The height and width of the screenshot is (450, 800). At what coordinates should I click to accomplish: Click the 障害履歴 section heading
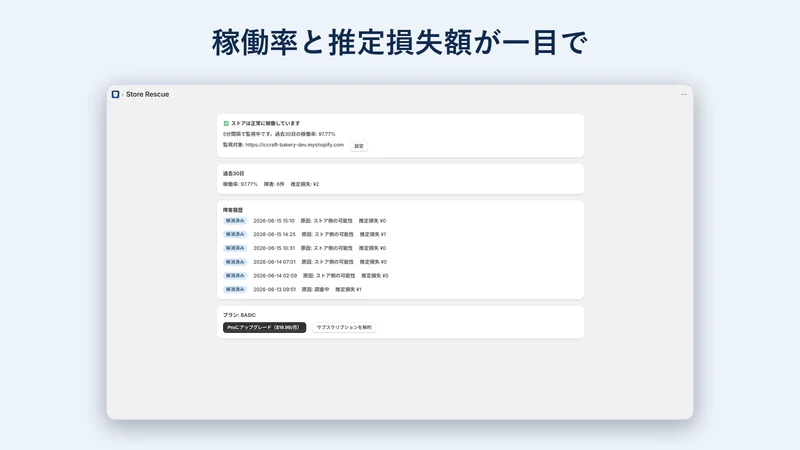point(233,210)
